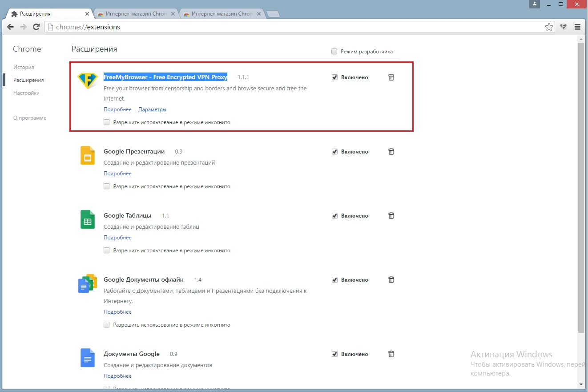The width and height of the screenshot is (588, 392).
Task: Click the Google Документы офлайн icon
Action: click(88, 283)
